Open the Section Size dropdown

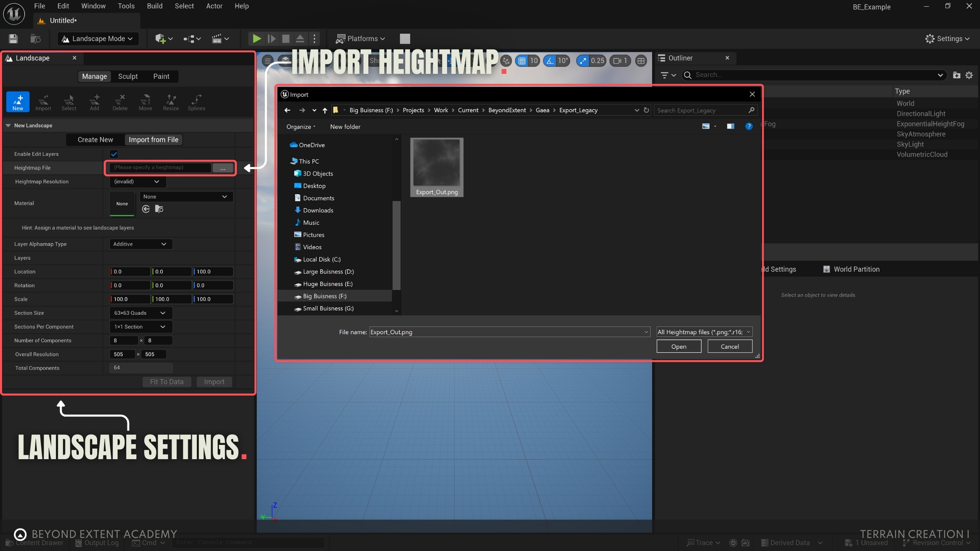pos(140,313)
